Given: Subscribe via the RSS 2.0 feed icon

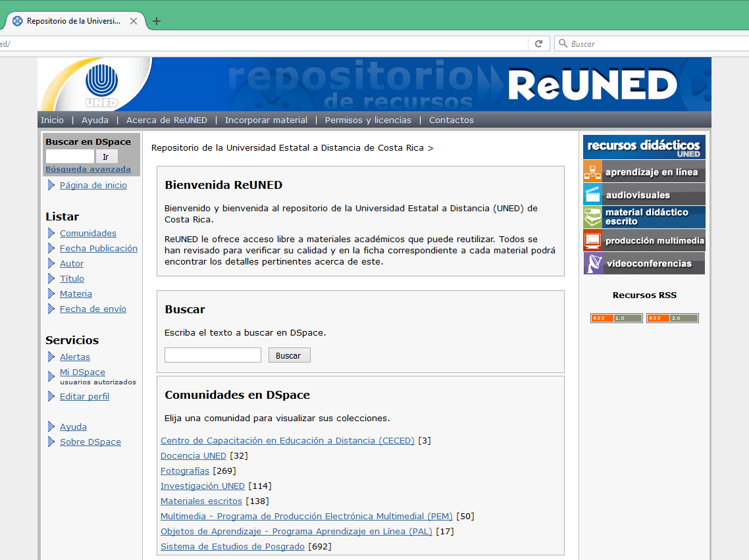Looking at the screenshot, I should tap(672, 317).
